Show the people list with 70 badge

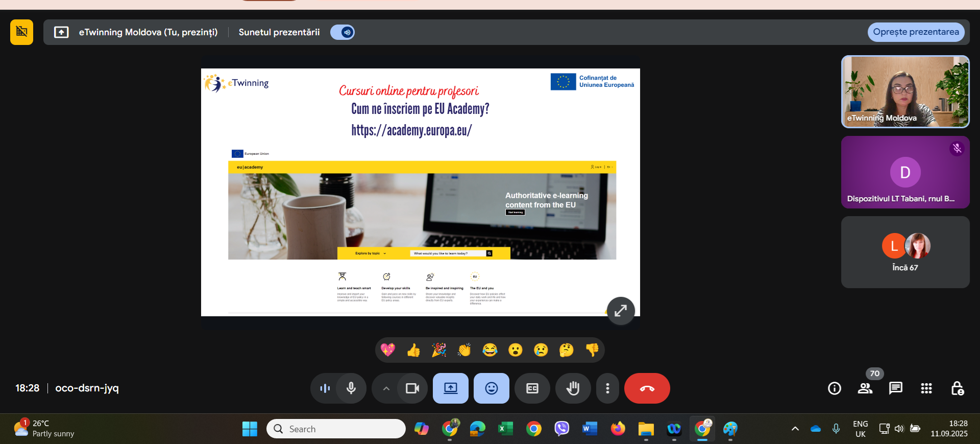(865, 388)
